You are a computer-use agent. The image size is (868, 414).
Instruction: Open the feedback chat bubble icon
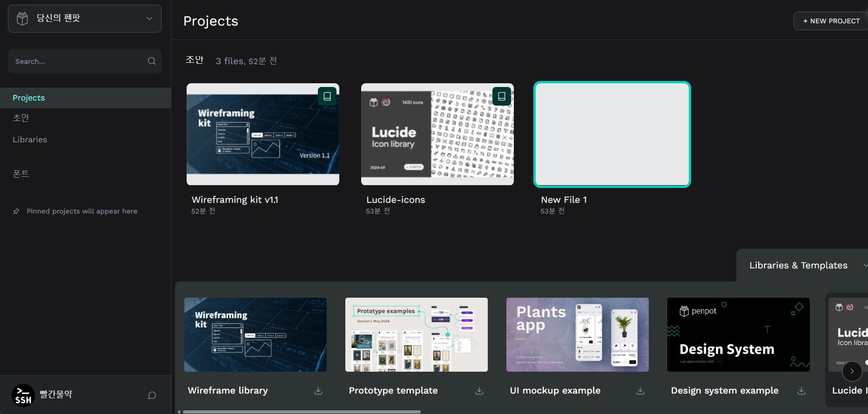click(x=152, y=395)
